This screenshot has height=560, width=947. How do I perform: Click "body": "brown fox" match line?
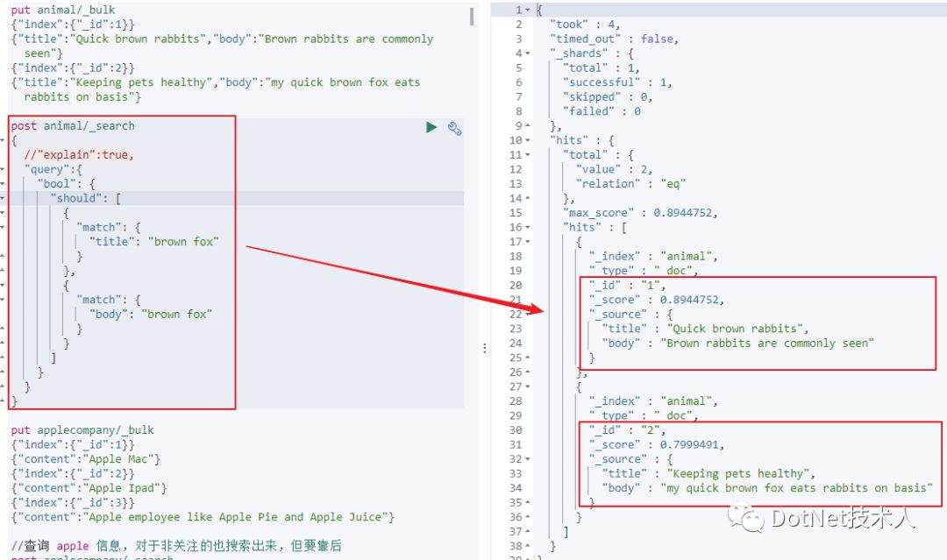[151, 315]
